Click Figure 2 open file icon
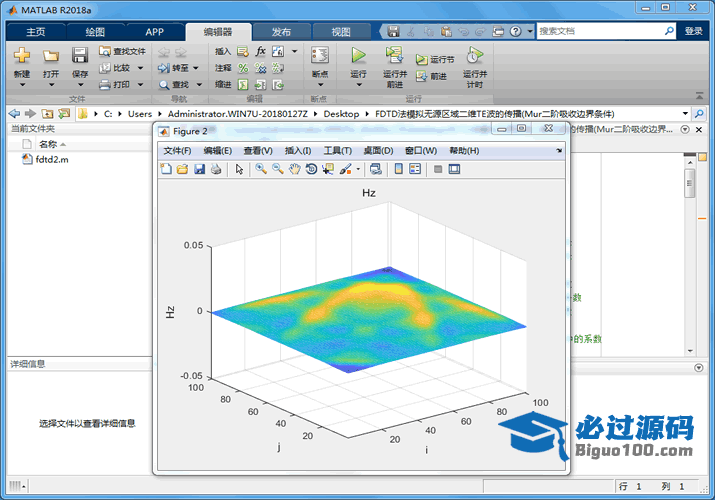The height and width of the screenshot is (500, 715). coord(182,169)
